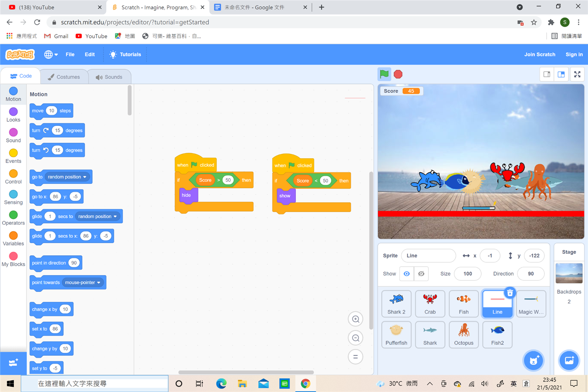
Task: Open the Choose a Sprite button
Action: [534, 360]
